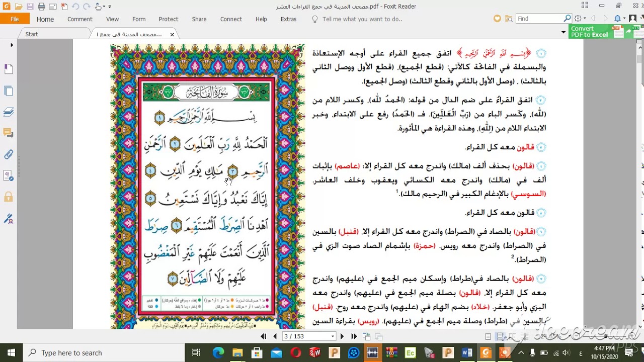Click the user account avatar icon
Image resolution: width=644 pixels, height=362 pixels.
633,19
